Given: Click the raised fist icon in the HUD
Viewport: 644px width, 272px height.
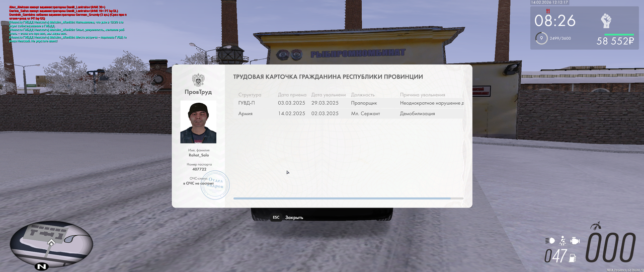Looking at the screenshot, I should pyautogui.click(x=606, y=21).
